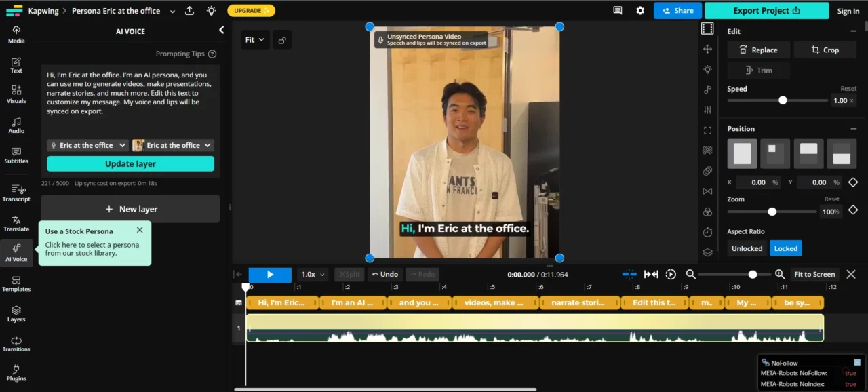Click the Speed slider handle

point(783,100)
